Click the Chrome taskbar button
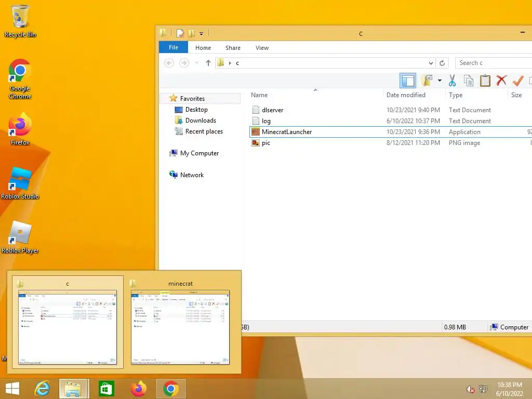 [x=171, y=389]
